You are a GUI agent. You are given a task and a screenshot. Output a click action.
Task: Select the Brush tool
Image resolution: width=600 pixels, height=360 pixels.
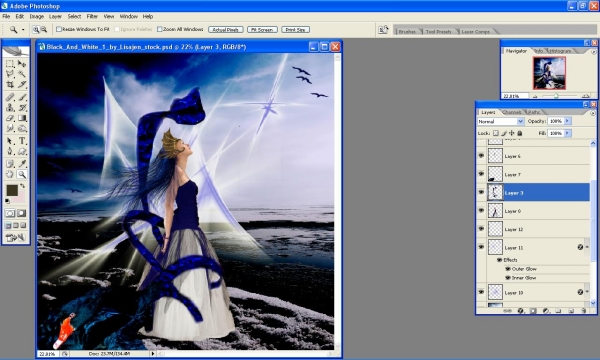point(22,97)
